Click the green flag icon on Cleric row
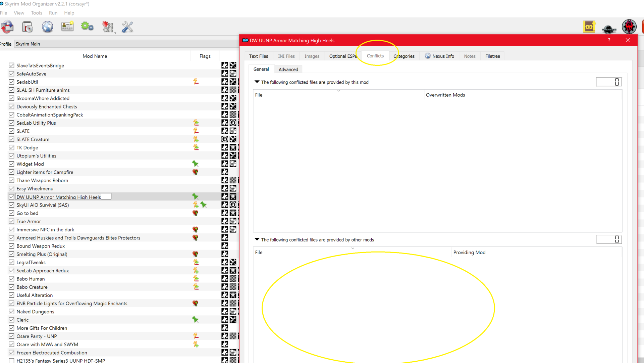This screenshot has width=644, height=363. [x=195, y=320]
